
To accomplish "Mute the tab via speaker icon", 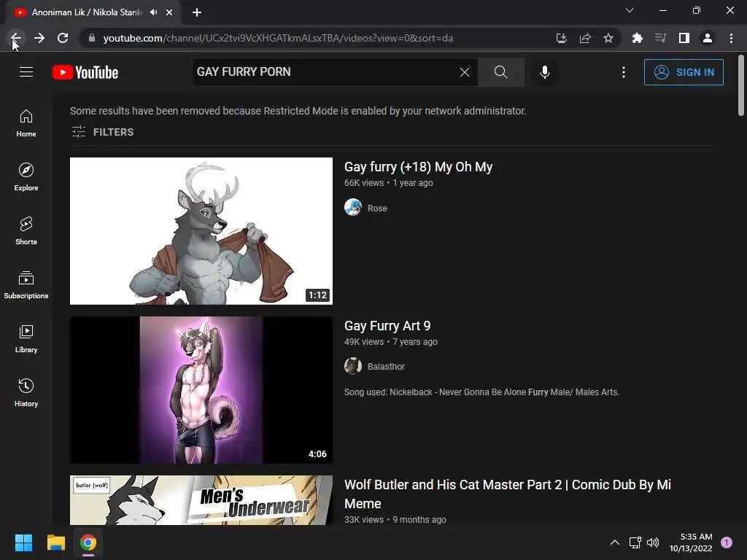I will 153,12.
